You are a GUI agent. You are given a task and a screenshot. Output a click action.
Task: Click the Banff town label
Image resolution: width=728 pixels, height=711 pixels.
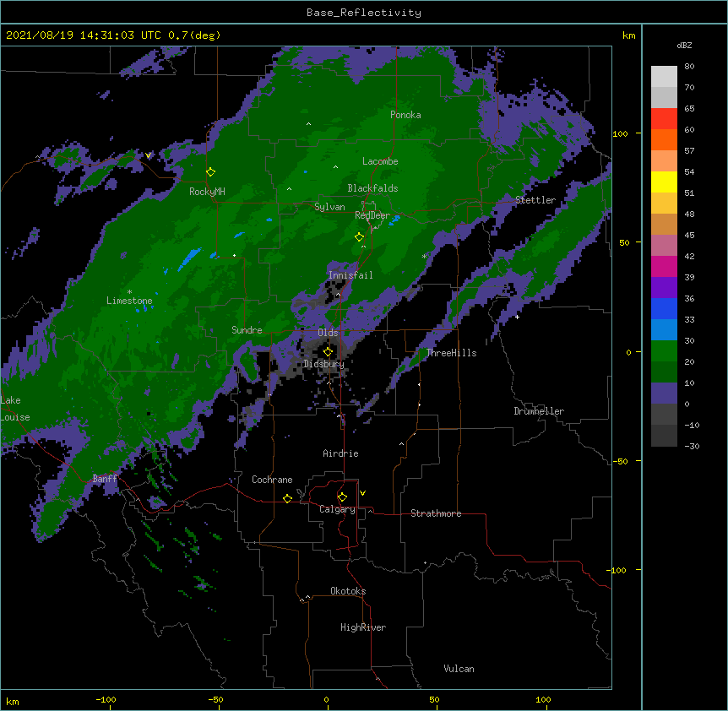(x=105, y=479)
